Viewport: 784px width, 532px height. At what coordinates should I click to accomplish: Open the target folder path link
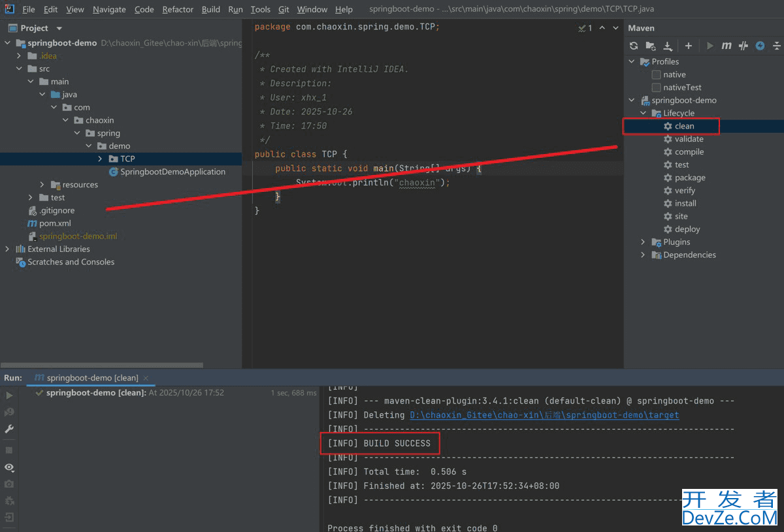coord(544,415)
